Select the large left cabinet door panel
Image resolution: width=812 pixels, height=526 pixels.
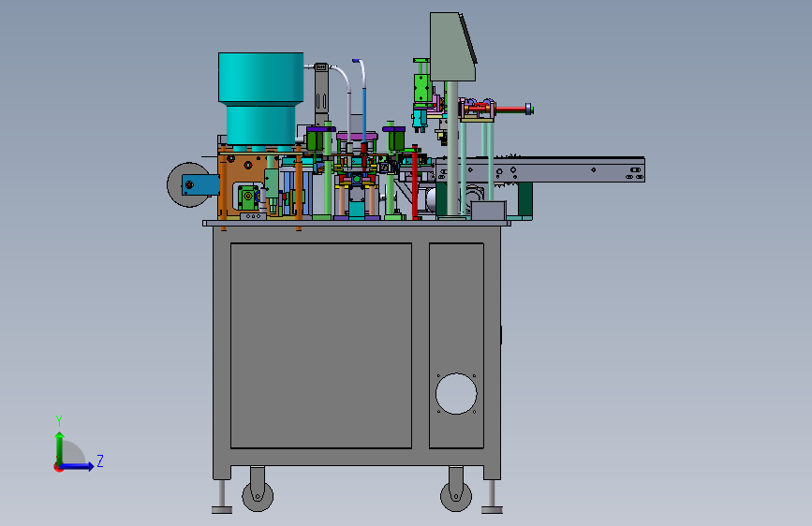tap(321, 345)
